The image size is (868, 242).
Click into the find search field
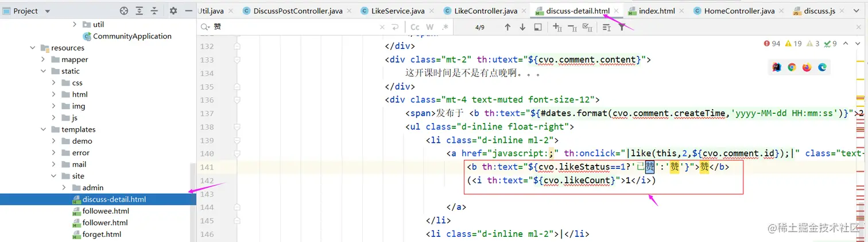pos(294,27)
